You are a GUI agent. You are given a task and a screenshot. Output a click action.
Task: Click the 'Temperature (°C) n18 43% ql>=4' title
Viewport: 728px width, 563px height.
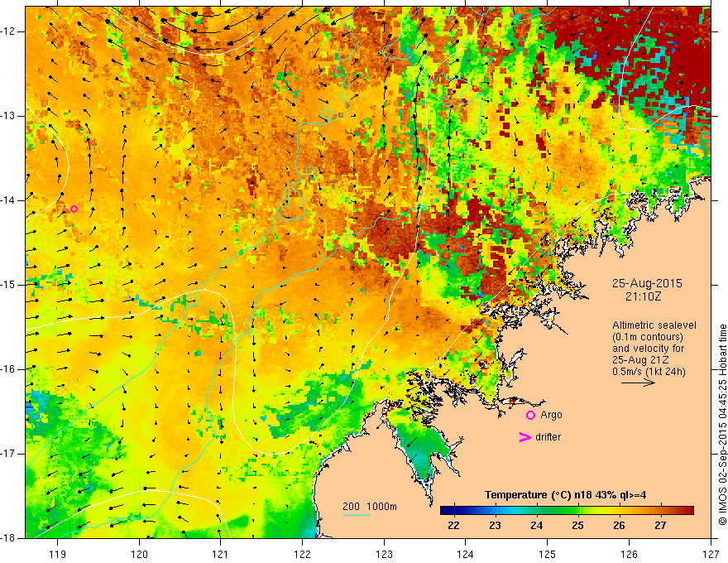(x=565, y=495)
